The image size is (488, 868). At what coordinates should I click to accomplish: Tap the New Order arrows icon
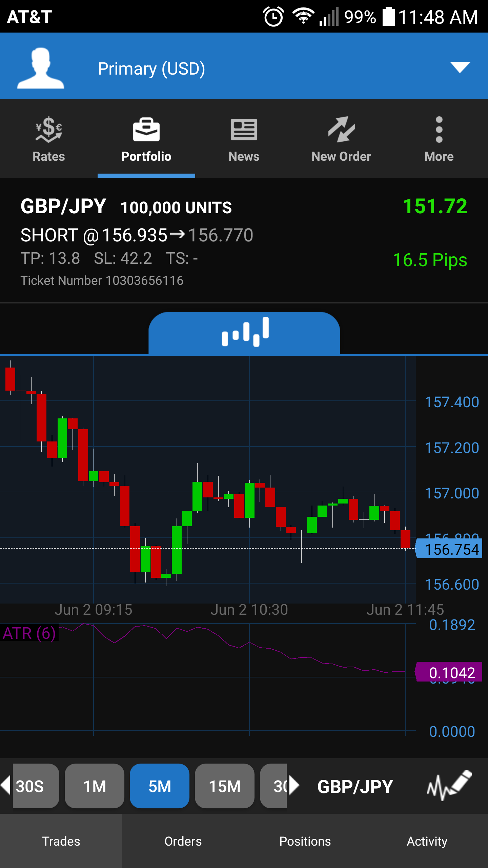pyautogui.click(x=342, y=129)
